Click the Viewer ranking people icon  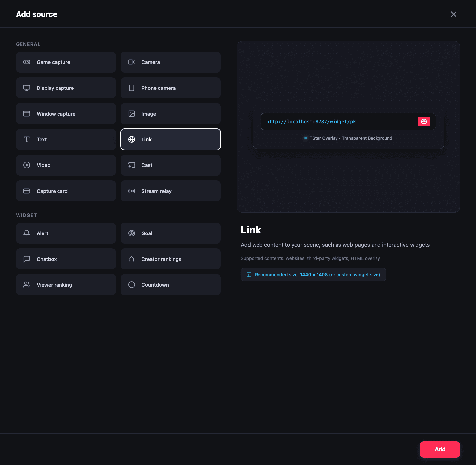coord(27,285)
